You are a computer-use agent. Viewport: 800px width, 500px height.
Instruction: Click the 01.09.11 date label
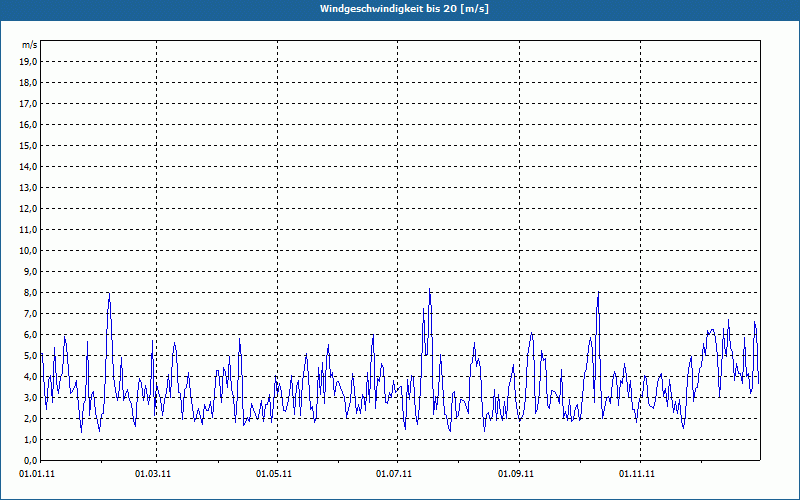pyautogui.click(x=516, y=474)
